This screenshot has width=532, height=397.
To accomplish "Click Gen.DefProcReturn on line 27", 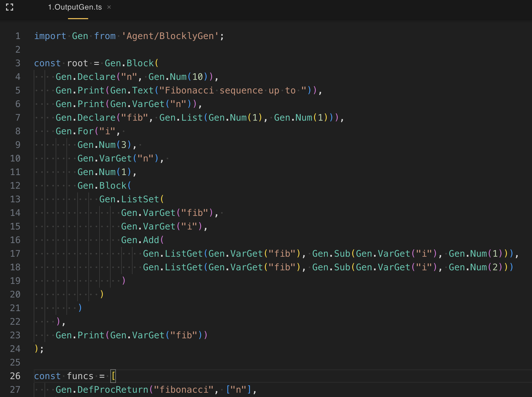I will [x=102, y=389].
